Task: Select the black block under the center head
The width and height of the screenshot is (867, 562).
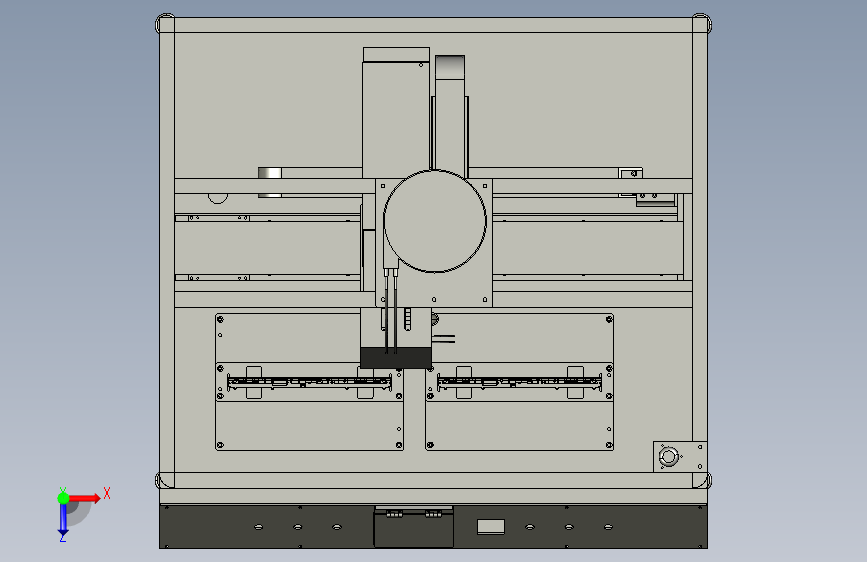Action: (396, 358)
